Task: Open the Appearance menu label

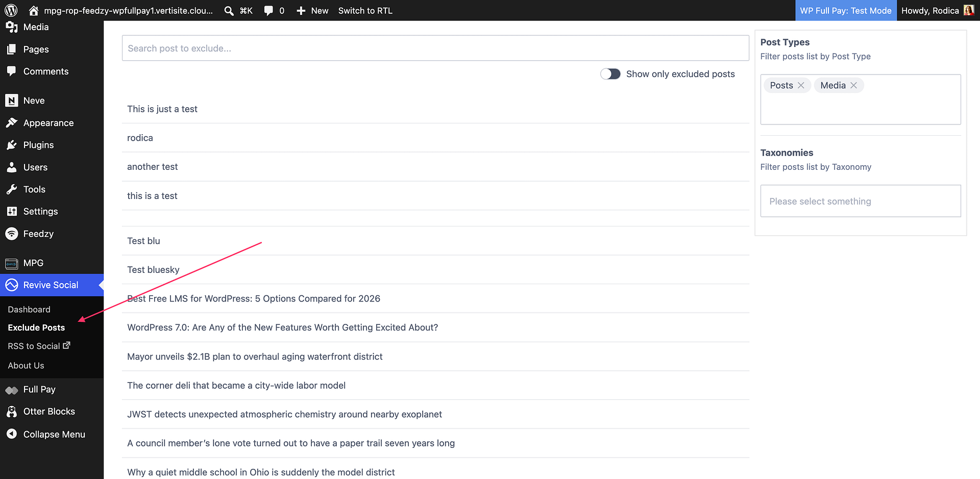Action: tap(48, 123)
